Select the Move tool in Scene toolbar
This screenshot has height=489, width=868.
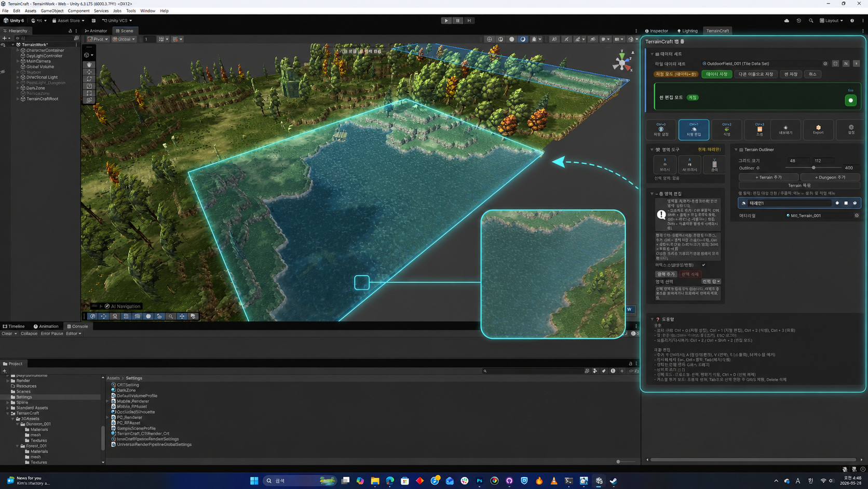point(89,72)
